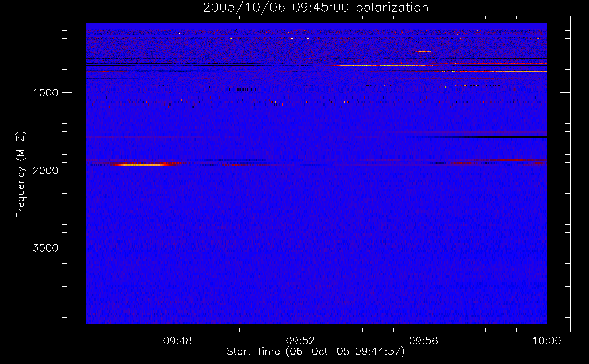This screenshot has height=364, width=589.
Task: Click the "1000" frequency tick label
Action: [x=46, y=93]
